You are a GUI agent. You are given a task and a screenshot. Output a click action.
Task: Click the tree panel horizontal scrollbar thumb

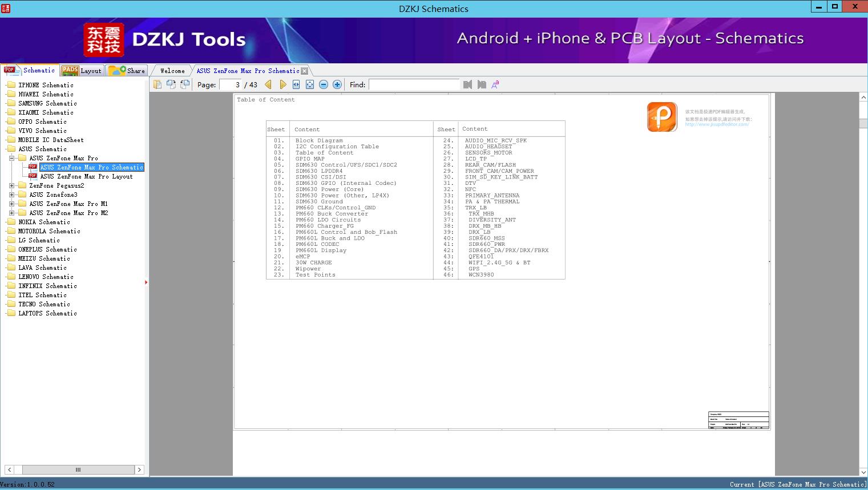point(78,469)
